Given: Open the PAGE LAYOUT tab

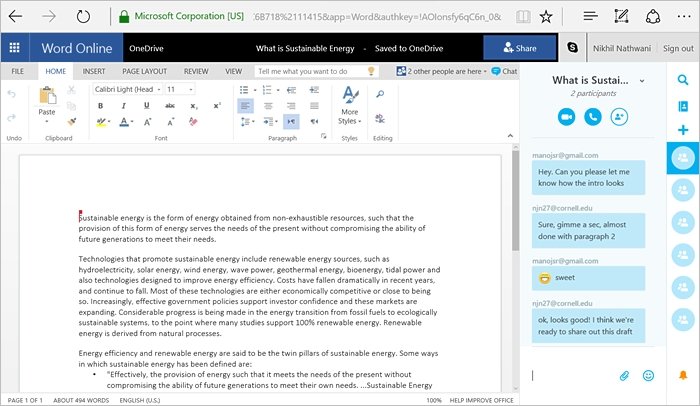Looking at the screenshot, I should click(145, 71).
